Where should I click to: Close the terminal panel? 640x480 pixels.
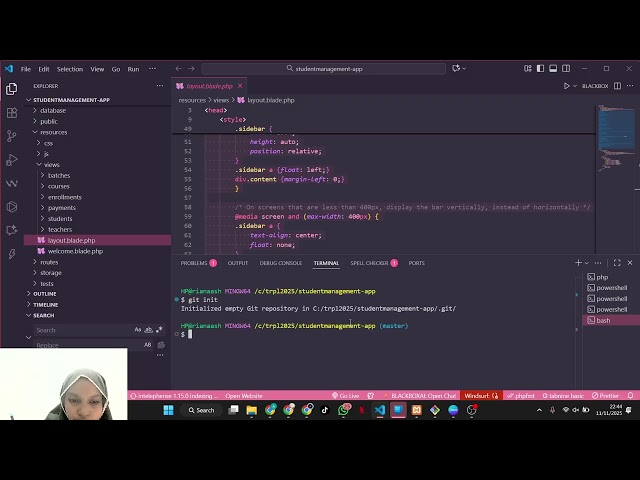point(630,263)
